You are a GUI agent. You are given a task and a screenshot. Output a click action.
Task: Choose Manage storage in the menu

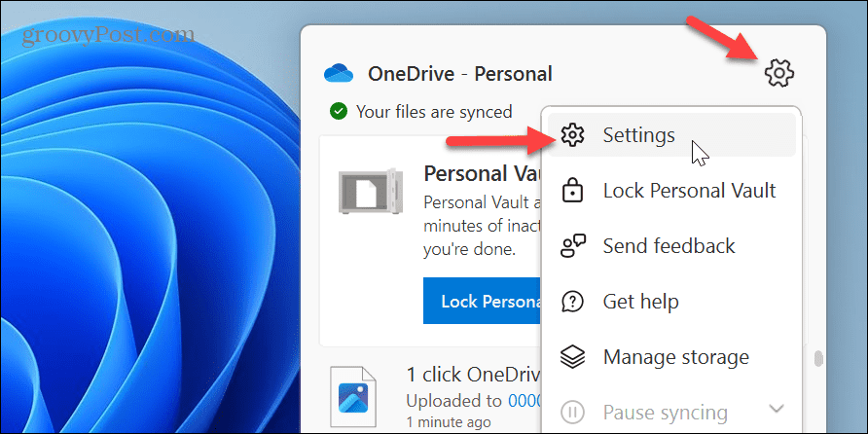point(671,357)
